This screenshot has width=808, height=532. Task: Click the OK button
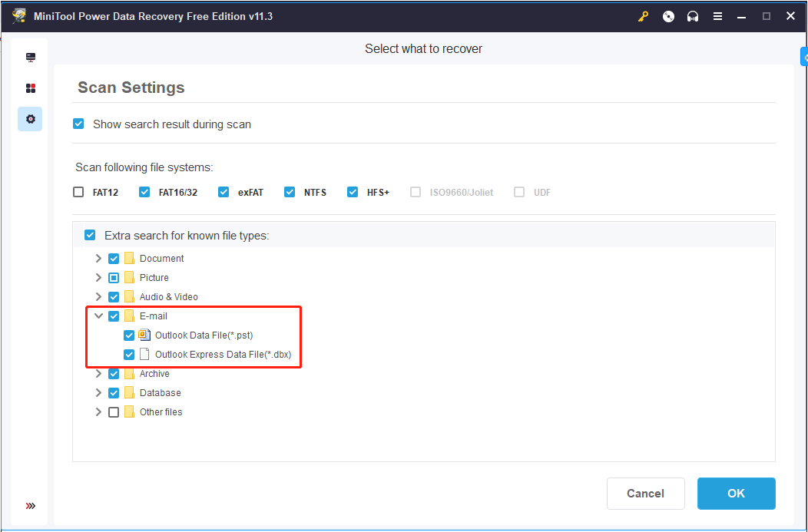tap(736, 494)
